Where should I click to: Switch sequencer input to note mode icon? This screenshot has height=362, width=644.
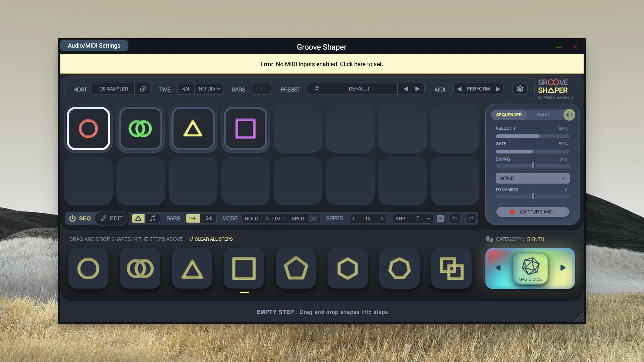click(153, 218)
